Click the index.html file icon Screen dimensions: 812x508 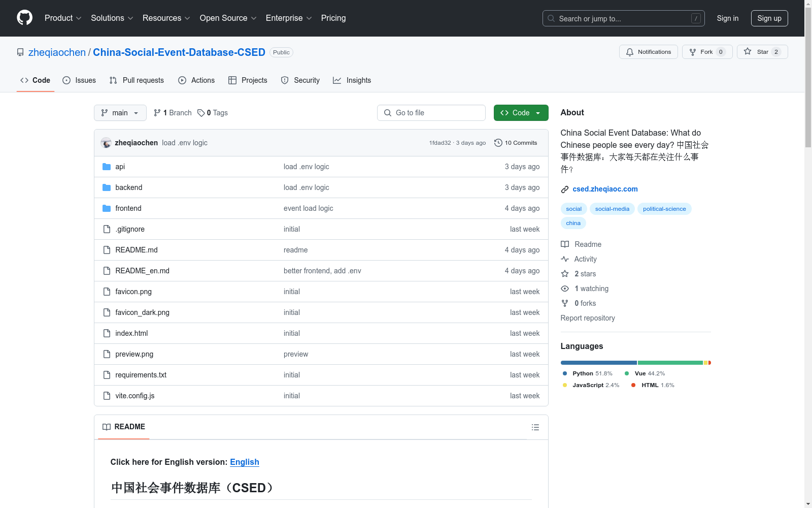[107, 333]
